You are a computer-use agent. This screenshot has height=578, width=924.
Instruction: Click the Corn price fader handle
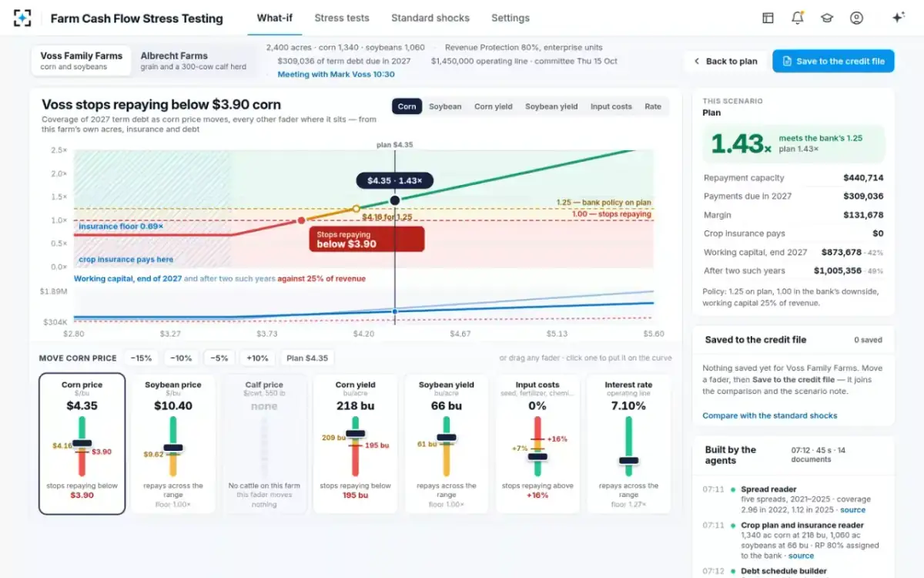pyautogui.click(x=82, y=443)
